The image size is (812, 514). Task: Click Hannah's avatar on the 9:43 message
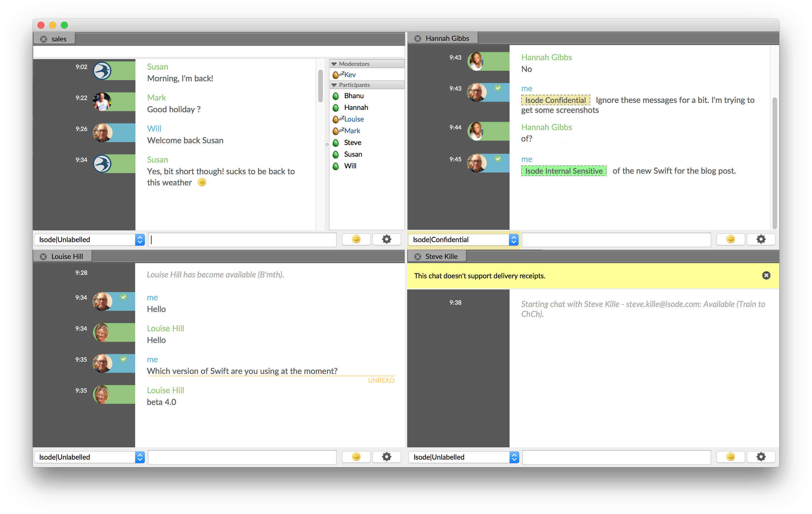[476, 61]
